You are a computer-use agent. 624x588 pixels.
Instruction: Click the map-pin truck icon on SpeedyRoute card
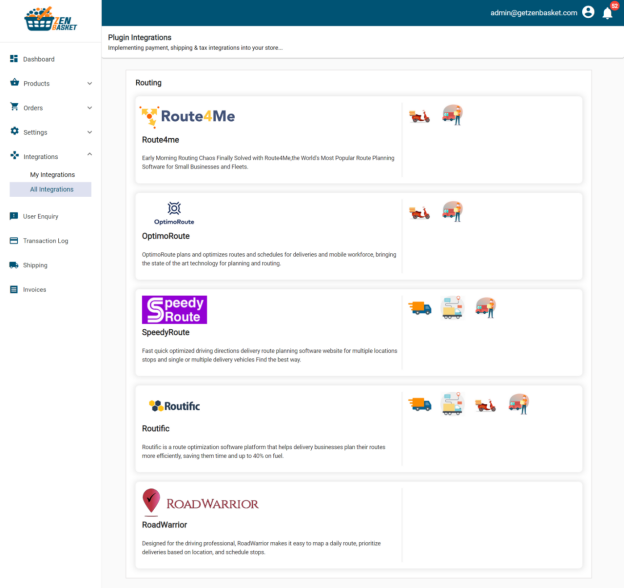(453, 308)
